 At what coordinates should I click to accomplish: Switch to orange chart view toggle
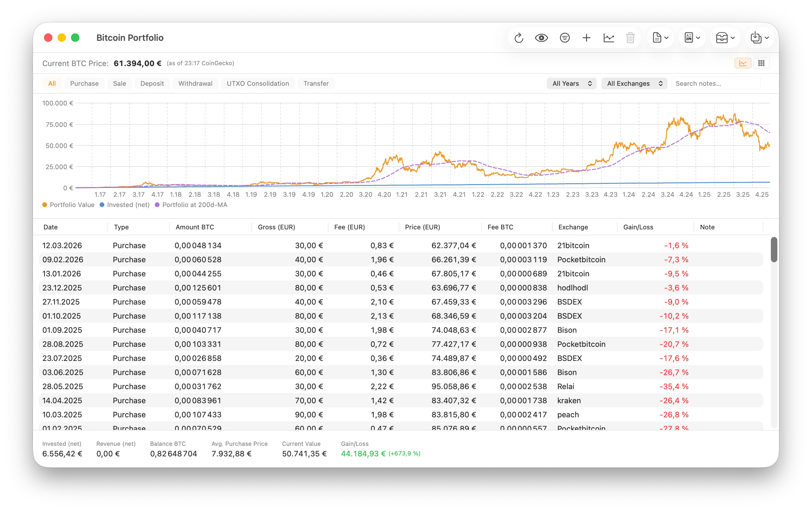[x=743, y=63]
